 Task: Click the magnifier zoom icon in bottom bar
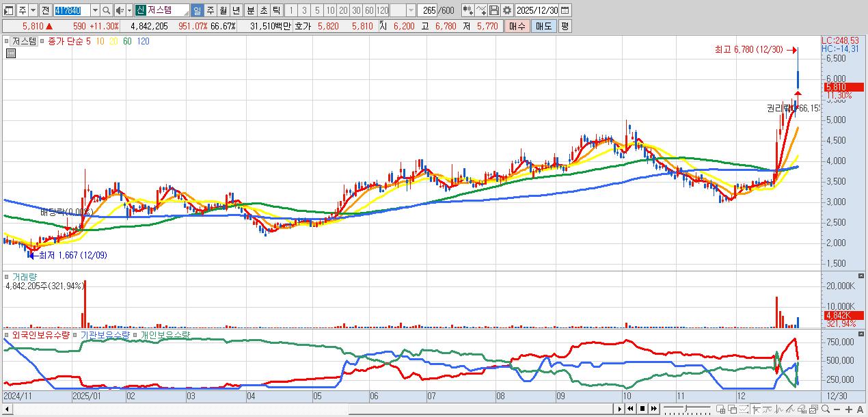(x=825, y=409)
